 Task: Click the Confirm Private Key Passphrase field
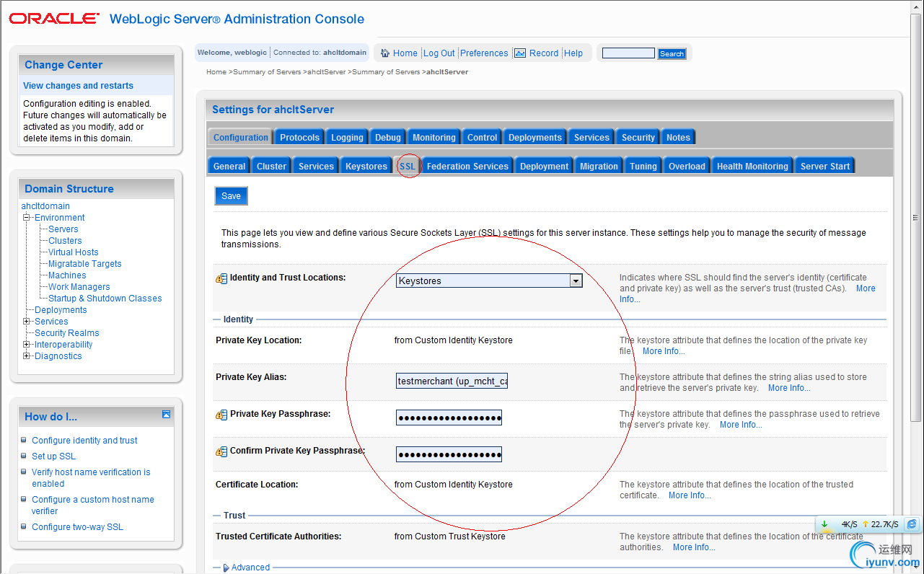click(x=449, y=454)
